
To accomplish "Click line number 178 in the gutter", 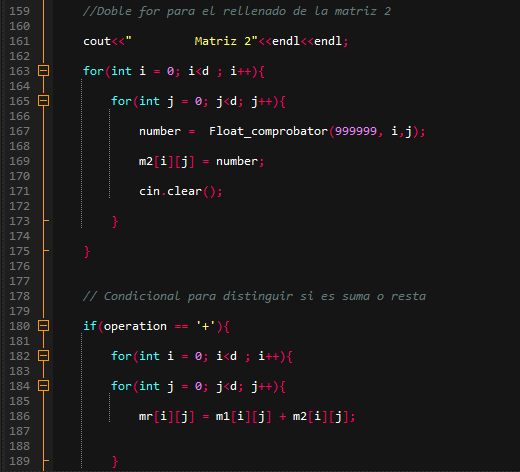I will 20,296.
